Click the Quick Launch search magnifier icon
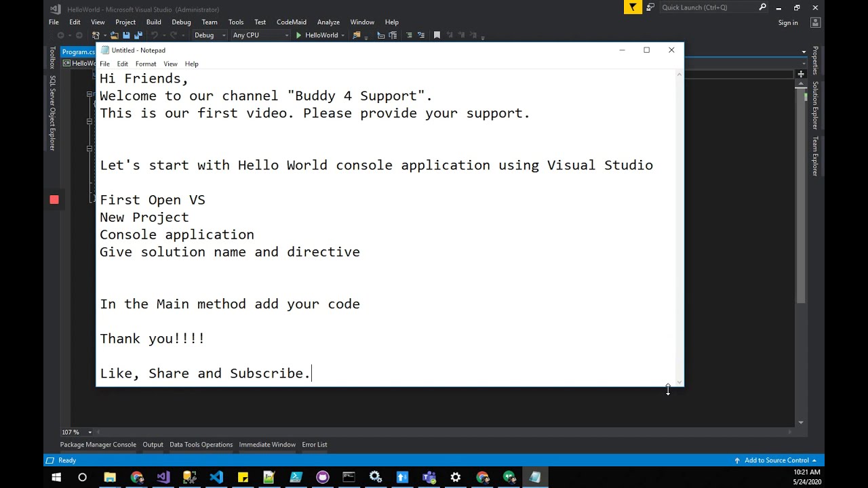Screen dimensions: 868x488 point(762,7)
